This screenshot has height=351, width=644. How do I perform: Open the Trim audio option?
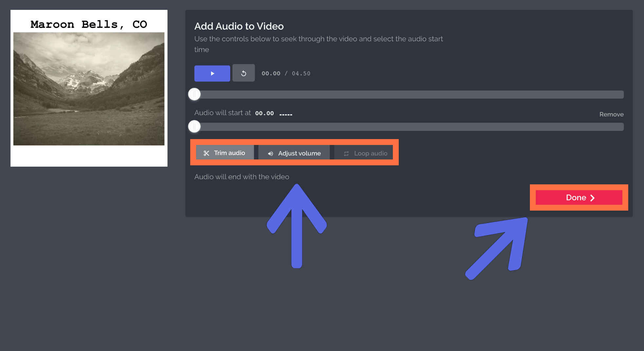(225, 153)
